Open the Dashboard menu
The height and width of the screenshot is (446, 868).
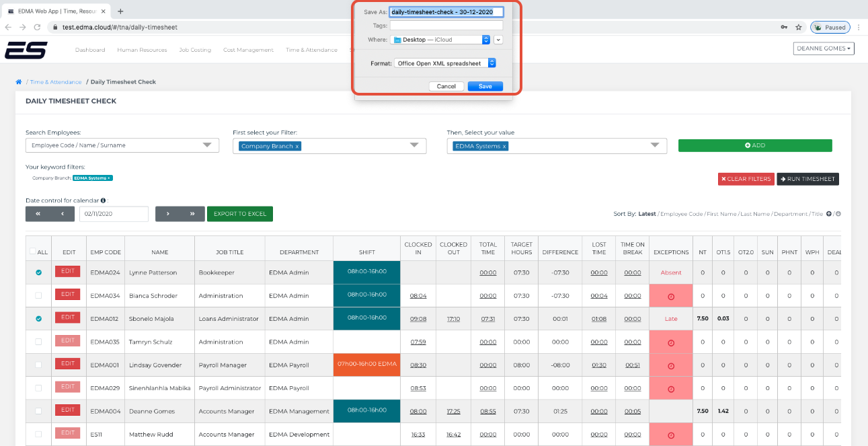pyautogui.click(x=90, y=50)
